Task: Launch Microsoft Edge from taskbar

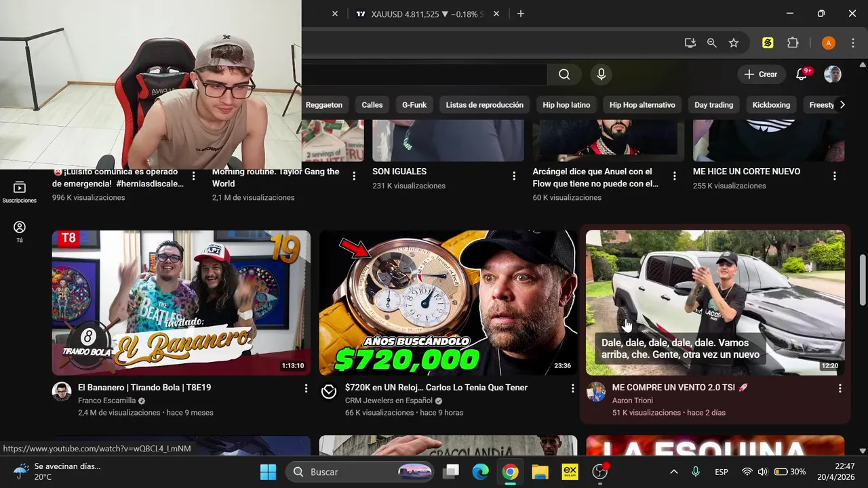Action: click(x=480, y=472)
